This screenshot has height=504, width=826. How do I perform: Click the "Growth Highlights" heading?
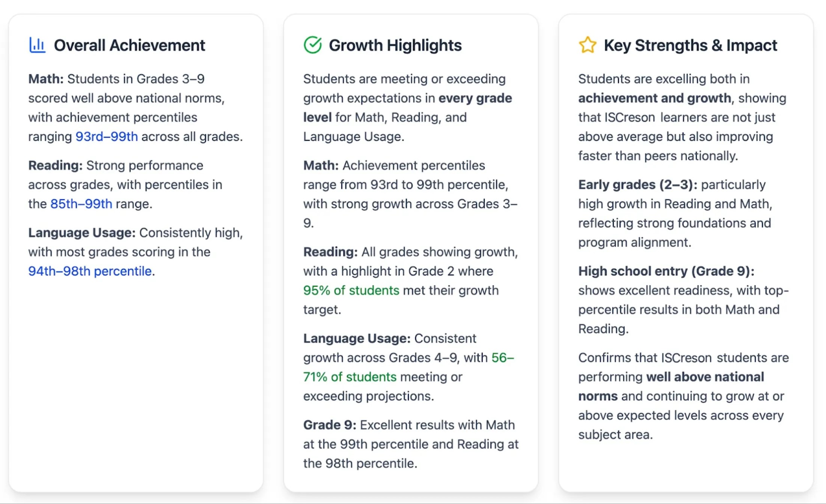tap(395, 45)
